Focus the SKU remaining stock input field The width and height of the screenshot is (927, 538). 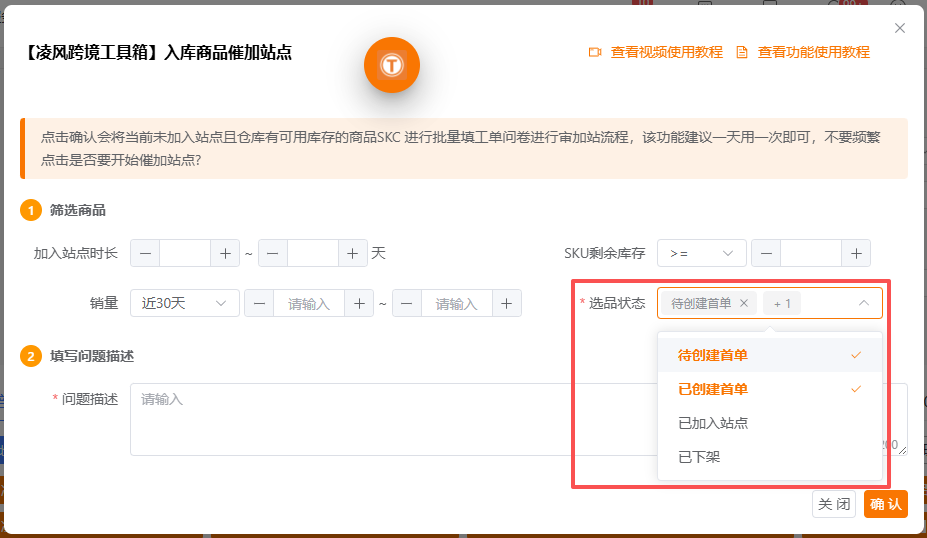tap(811, 254)
